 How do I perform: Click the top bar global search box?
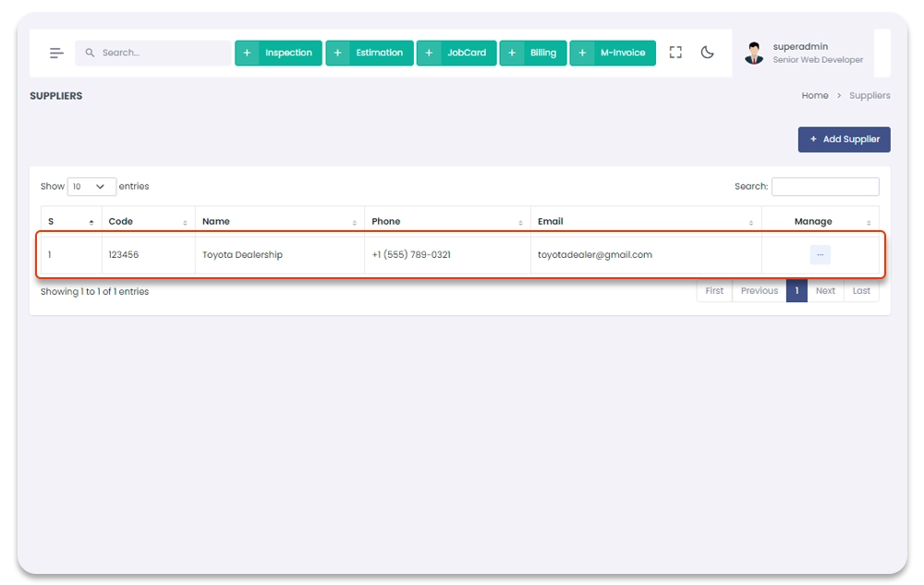(153, 54)
